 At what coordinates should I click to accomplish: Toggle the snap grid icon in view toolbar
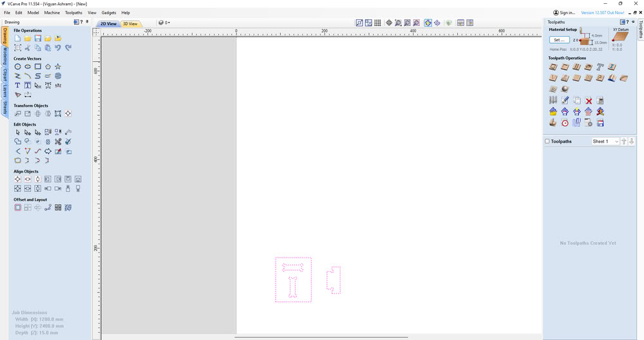point(377,23)
